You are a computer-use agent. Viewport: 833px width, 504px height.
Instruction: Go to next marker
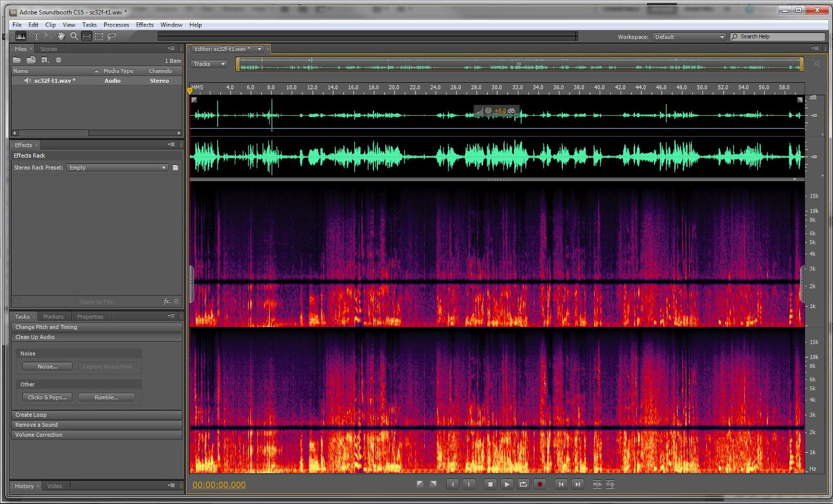[577, 484]
